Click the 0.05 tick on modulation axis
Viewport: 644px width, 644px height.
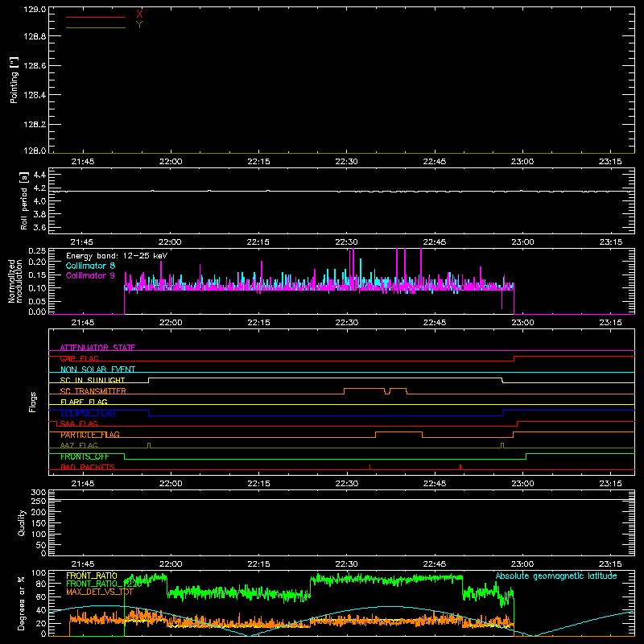coord(37,301)
